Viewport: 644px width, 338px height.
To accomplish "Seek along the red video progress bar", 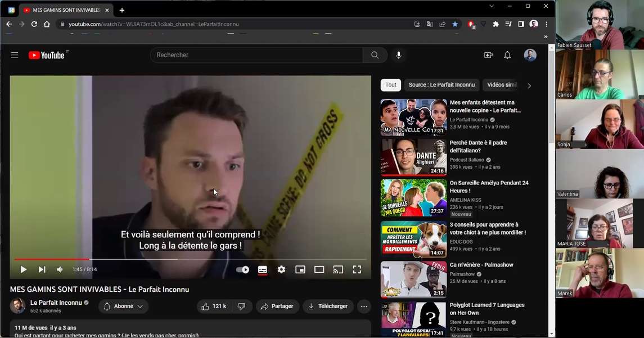I will pyautogui.click(x=190, y=260).
